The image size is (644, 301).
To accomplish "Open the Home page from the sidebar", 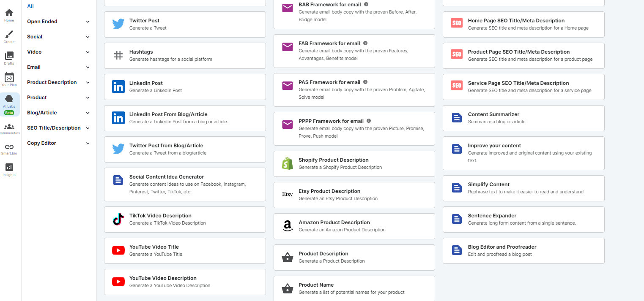I will [x=9, y=15].
